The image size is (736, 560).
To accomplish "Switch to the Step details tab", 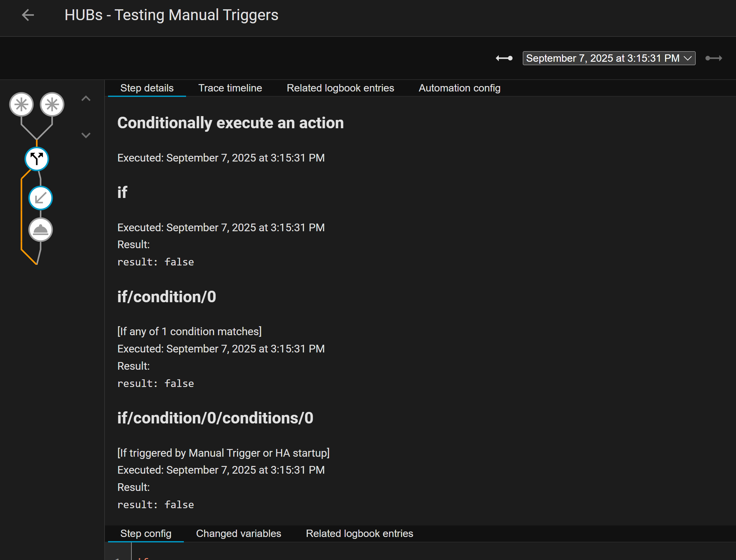I will [147, 88].
